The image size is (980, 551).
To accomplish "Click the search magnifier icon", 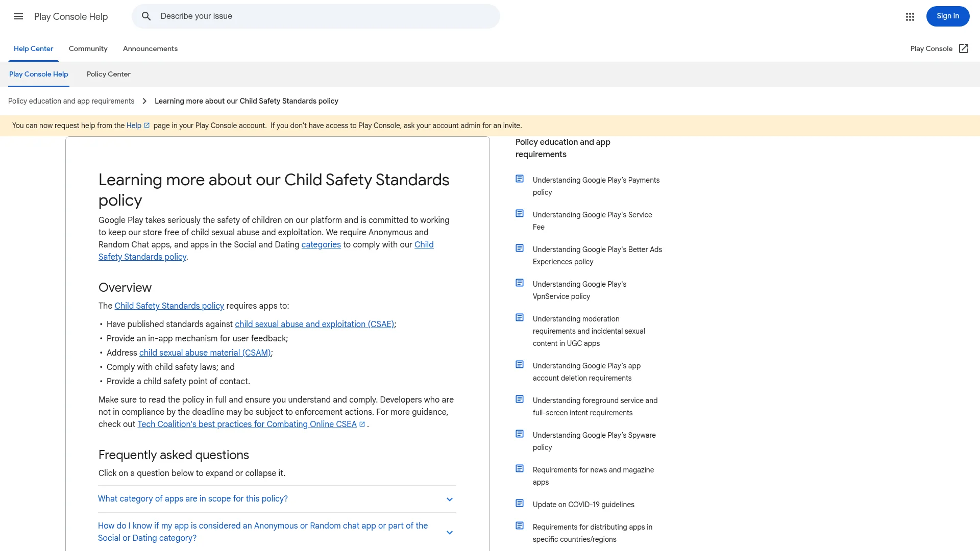I will coord(146,16).
